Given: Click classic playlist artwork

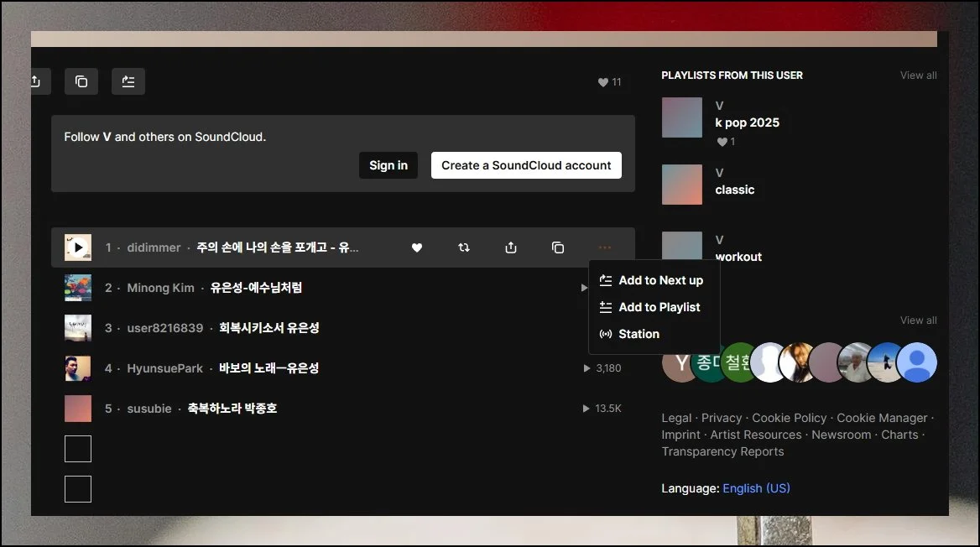Looking at the screenshot, I should [x=682, y=185].
